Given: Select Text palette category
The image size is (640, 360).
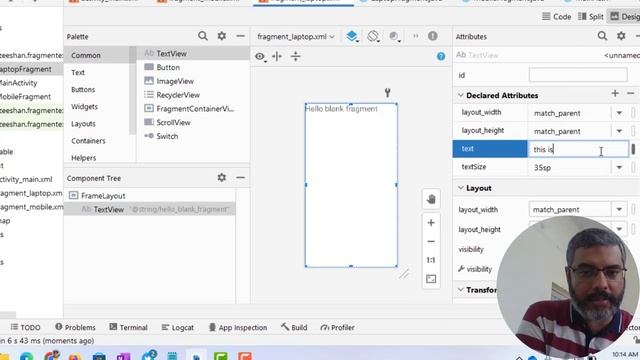Looking at the screenshot, I should coord(78,73).
